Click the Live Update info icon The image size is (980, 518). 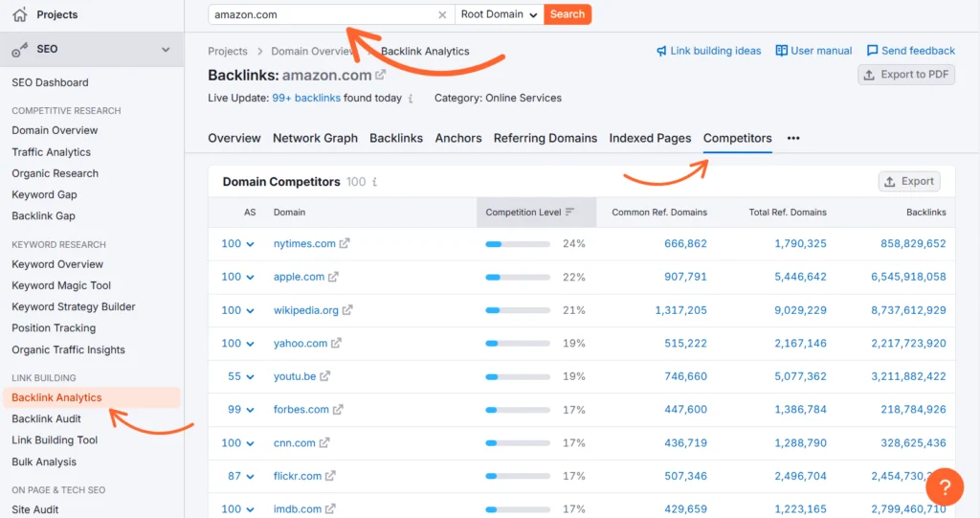411,99
